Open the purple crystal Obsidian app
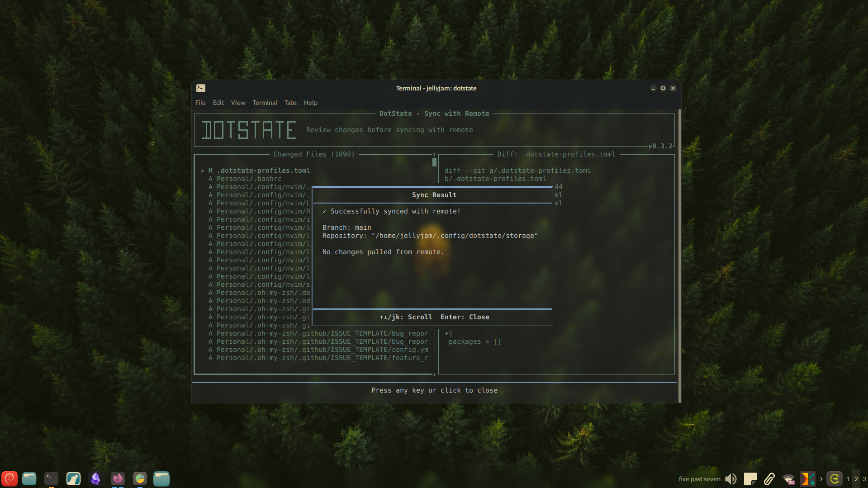The height and width of the screenshot is (488, 868). [95, 479]
